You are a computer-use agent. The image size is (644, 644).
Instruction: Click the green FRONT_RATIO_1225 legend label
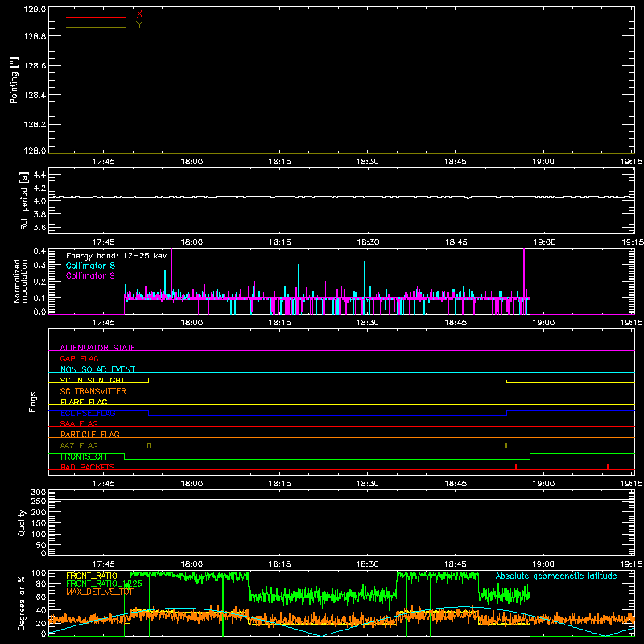104,584
